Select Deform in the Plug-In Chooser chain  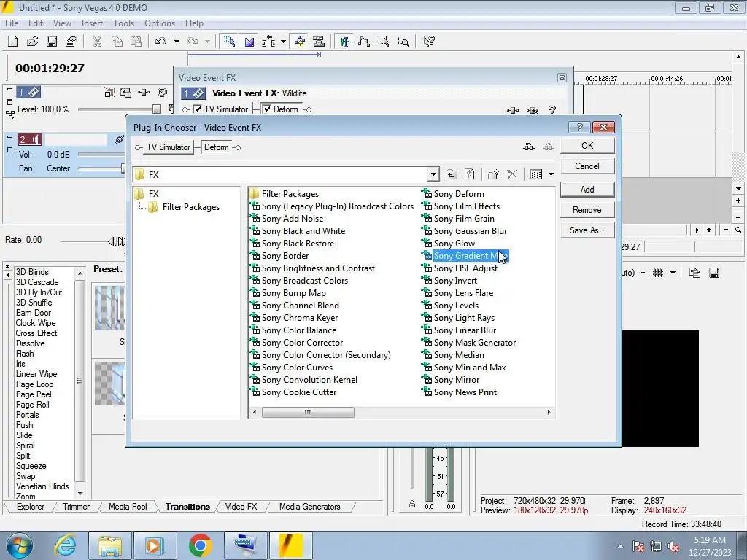[x=216, y=147]
